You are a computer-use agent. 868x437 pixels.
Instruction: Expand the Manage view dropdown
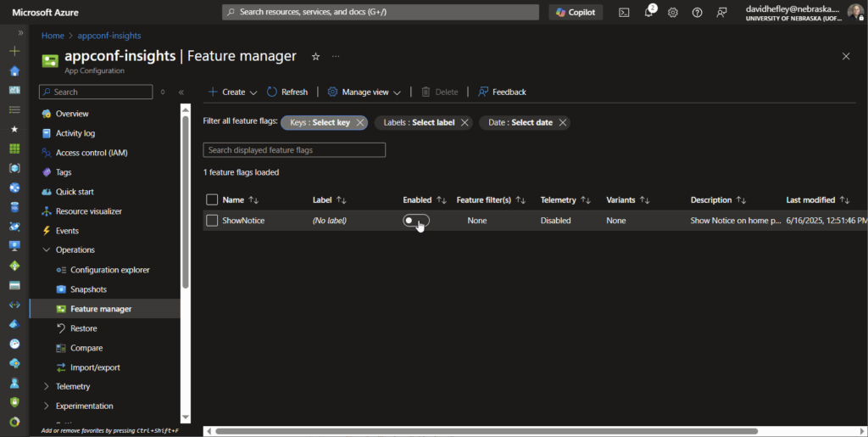click(364, 92)
